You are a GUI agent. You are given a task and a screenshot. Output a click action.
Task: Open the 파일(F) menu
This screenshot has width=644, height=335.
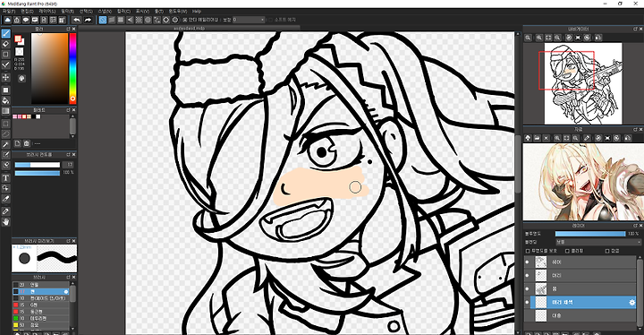[x=9, y=12]
